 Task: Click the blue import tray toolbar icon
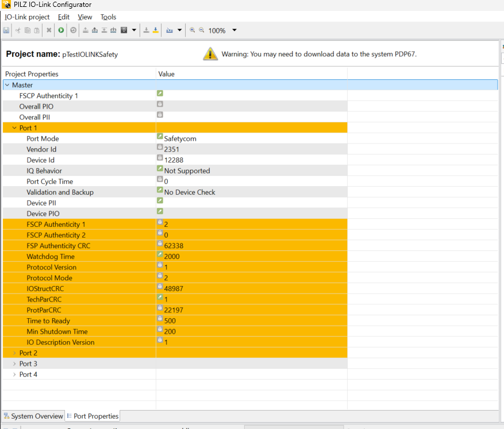[170, 30]
